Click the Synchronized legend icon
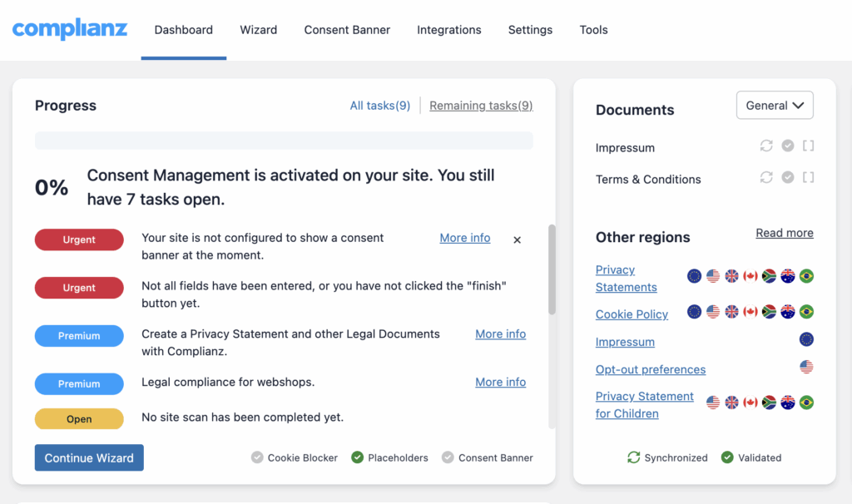 pos(633,457)
